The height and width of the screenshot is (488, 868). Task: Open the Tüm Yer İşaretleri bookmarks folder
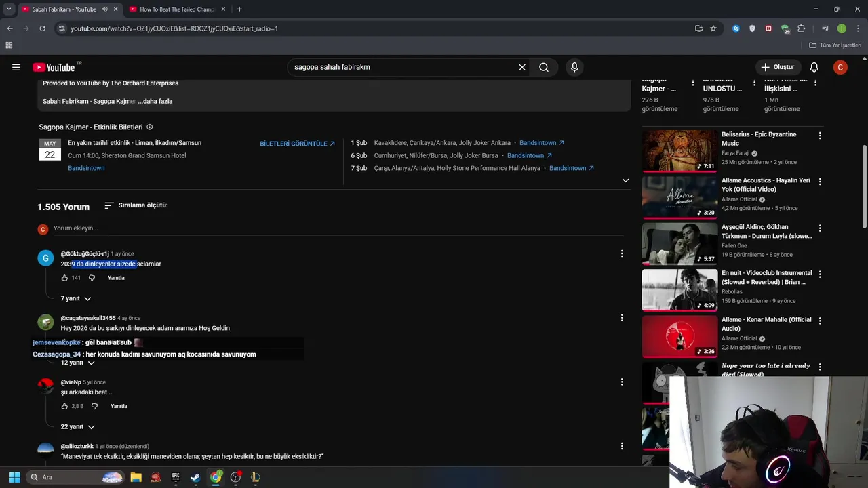(x=835, y=45)
